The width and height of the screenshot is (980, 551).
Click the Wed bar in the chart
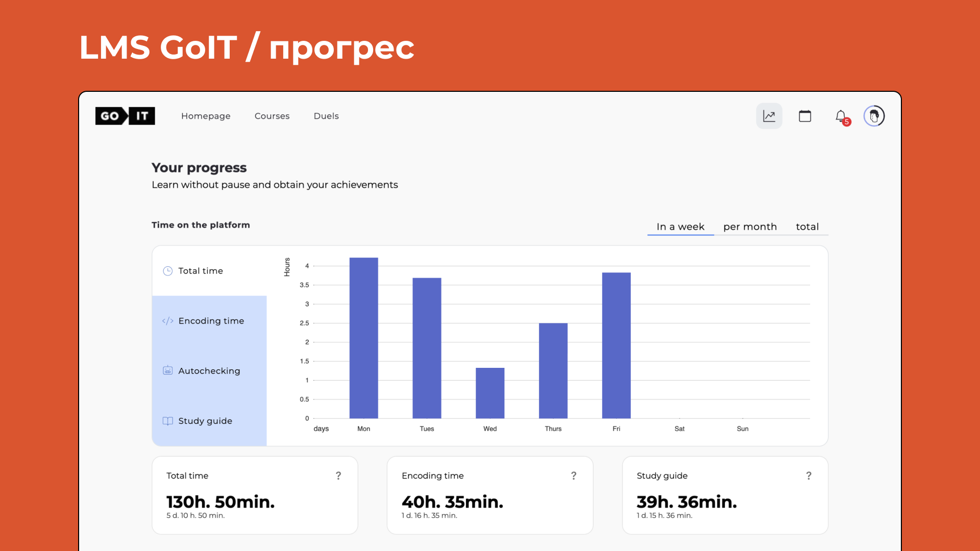[x=490, y=393]
